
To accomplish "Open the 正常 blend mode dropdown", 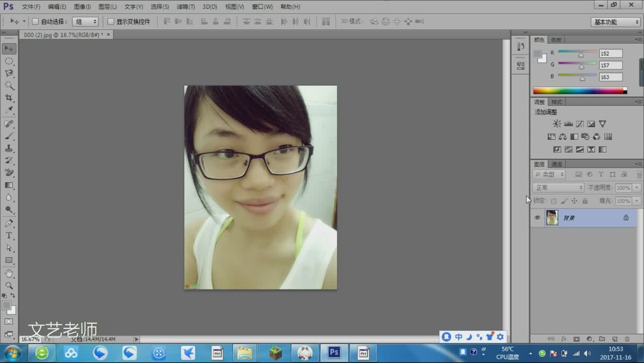I will (x=558, y=188).
